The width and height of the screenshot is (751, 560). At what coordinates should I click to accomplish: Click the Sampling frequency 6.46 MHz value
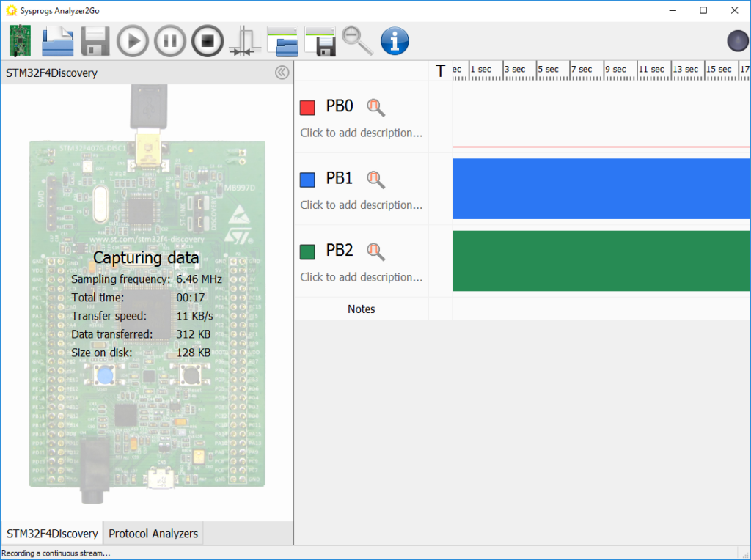click(199, 279)
